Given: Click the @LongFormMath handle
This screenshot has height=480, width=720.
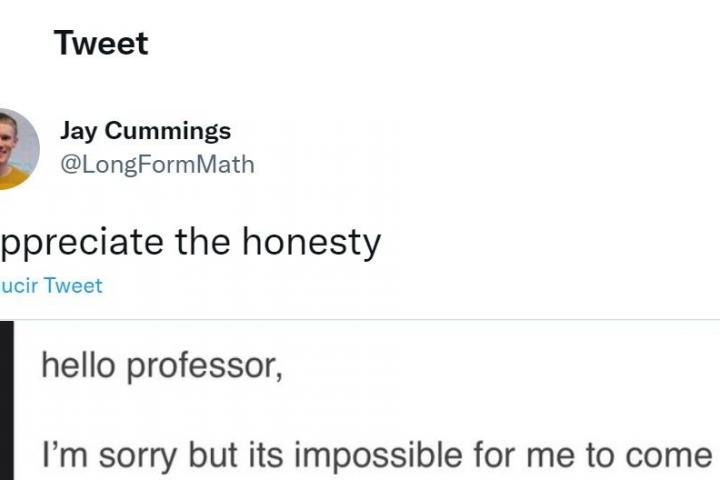Looking at the screenshot, I should 157,164.
